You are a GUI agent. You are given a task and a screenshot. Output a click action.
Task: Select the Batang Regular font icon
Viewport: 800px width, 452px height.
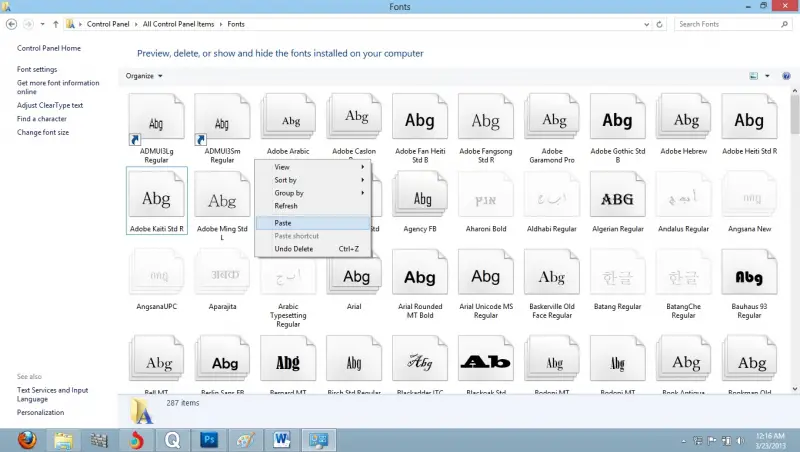tap(617, 272)
